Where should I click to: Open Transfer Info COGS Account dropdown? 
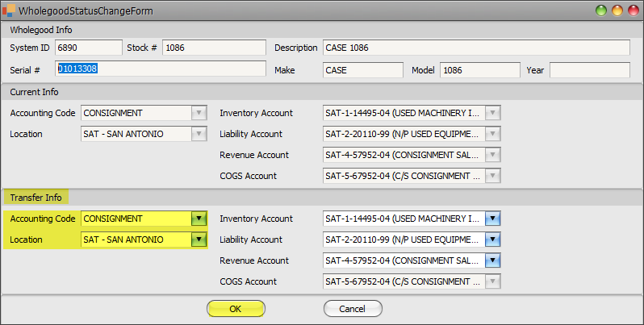point(492,281)
